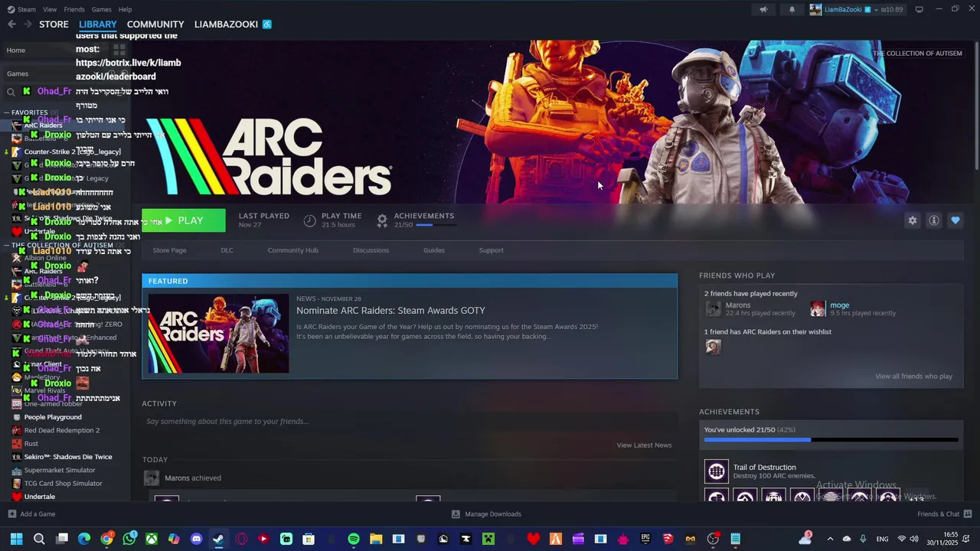Open Friends & Chat
This screenshot has height=551, width=980.
coord(944,514)
